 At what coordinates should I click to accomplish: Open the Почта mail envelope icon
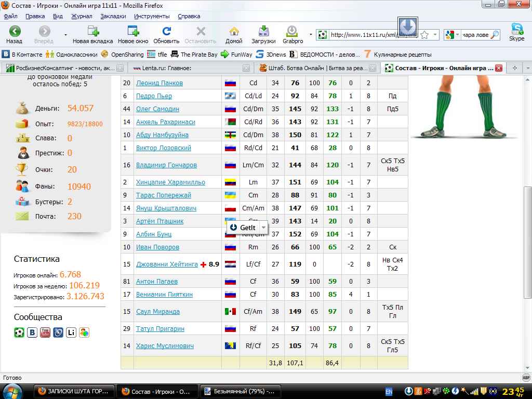click(22, 216)
